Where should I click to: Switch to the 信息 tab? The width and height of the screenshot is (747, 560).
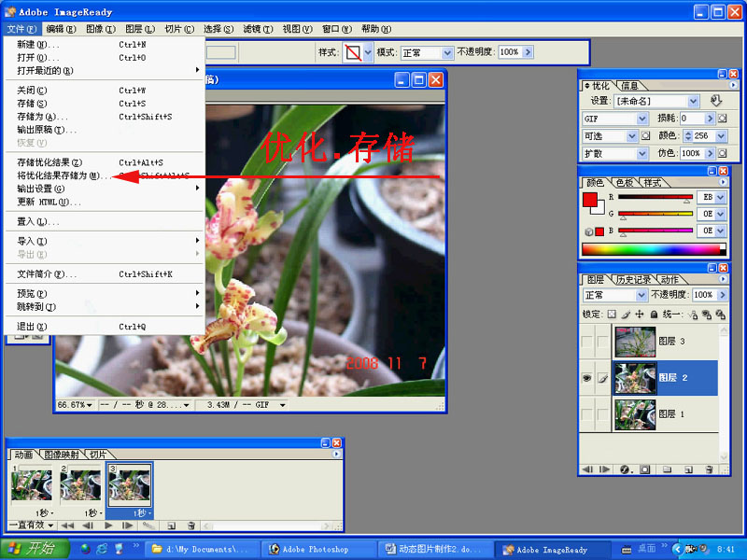tap(629, 86)
